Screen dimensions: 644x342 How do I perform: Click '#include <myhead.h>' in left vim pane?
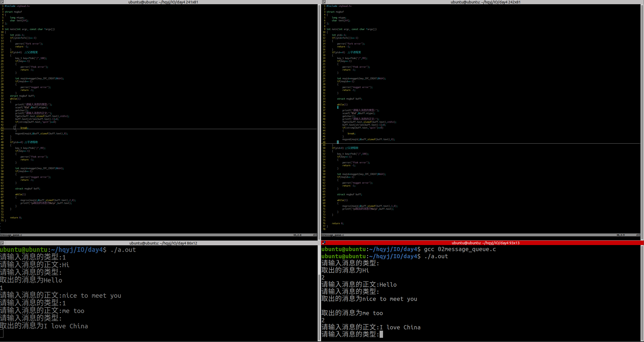click(x=17, y=6)
